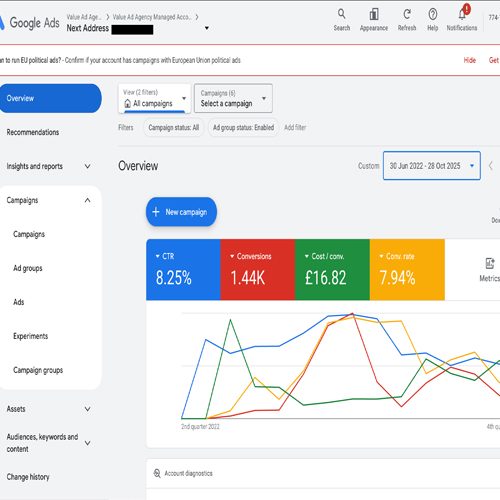The width and height of the screenshot is (500, 500).
Task: Click Add filter
Action: click(x=295, y=127)
